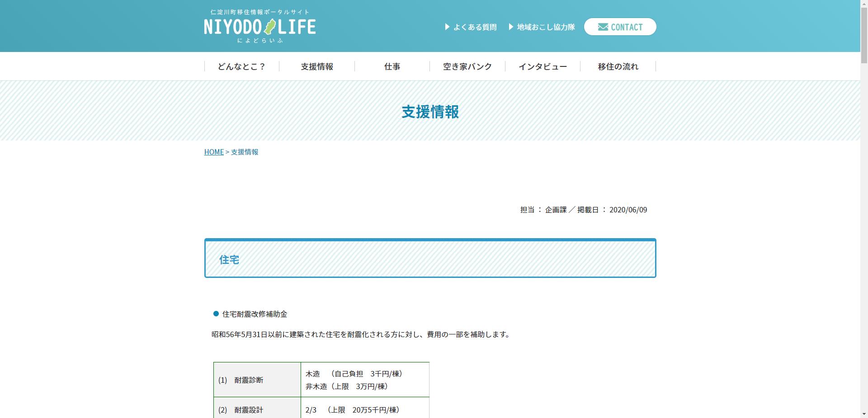
Task: Click the map illustration in the logo
Action: (x=270, y=27)
